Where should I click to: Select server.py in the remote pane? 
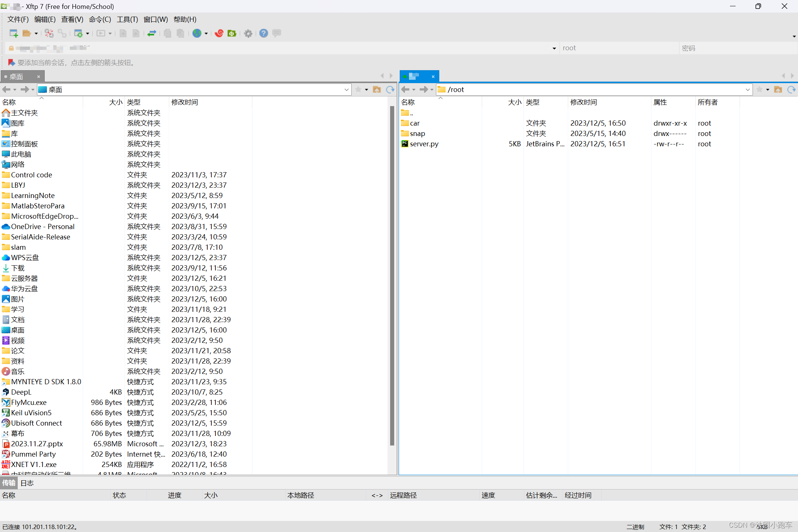pyautogui.click(x=424, y=144)
